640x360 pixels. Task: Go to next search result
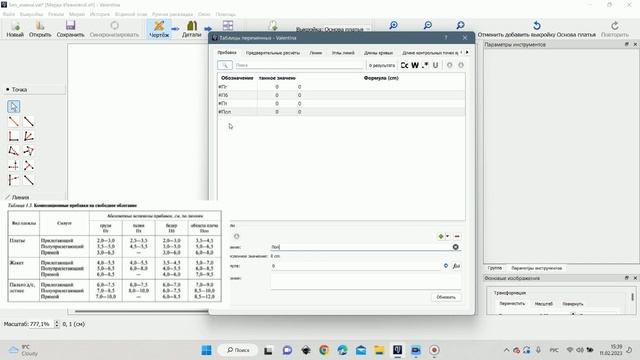coord(461,65)
